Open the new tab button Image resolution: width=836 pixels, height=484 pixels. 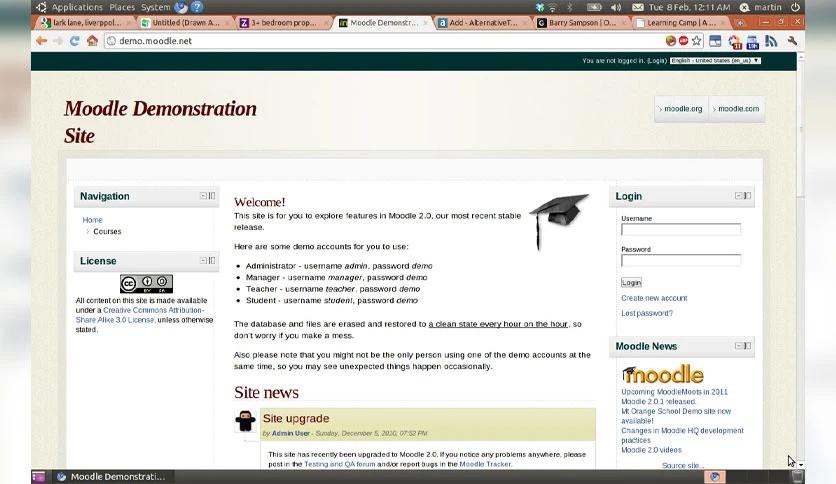click(x=740, y=23)
